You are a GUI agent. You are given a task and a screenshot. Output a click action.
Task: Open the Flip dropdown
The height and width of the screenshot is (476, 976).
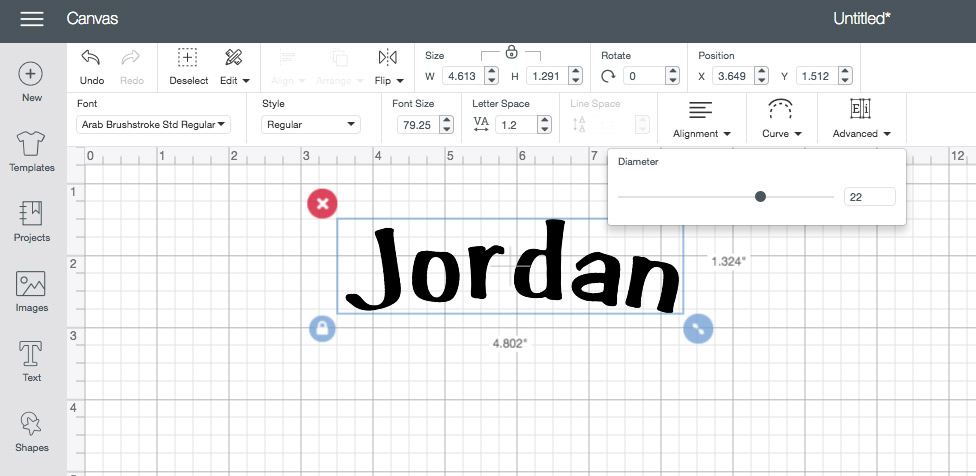coord(389,67)
